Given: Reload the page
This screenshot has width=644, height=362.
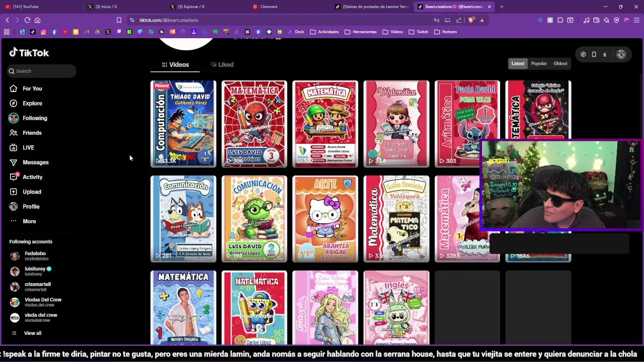Looking at the screenshot, I should point(27,20).
